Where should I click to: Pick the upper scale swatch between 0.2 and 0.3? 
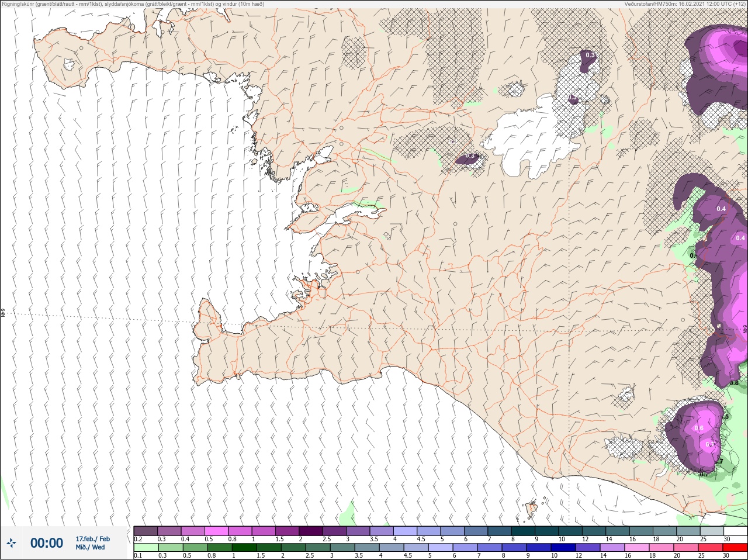click(x=146, y=531)
